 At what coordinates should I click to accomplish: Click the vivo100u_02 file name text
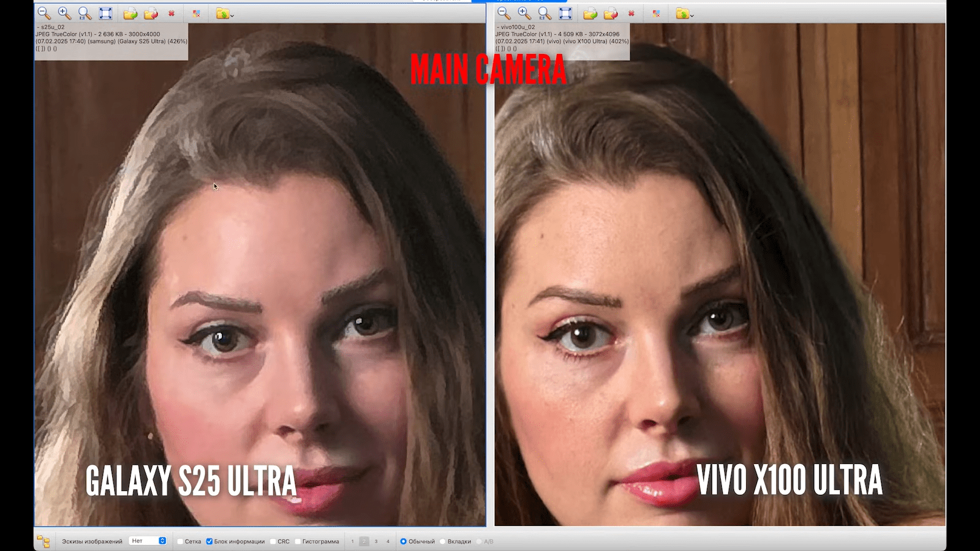(518, 27)
